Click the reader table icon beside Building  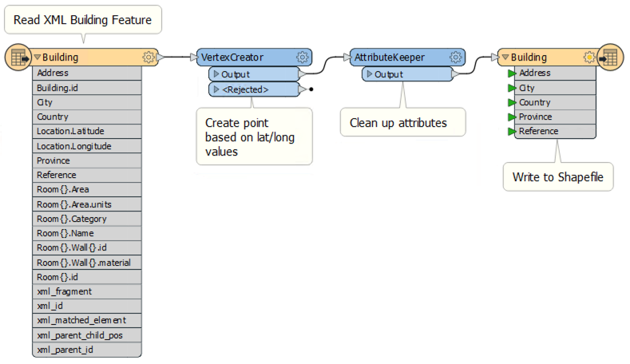point(17,57)
